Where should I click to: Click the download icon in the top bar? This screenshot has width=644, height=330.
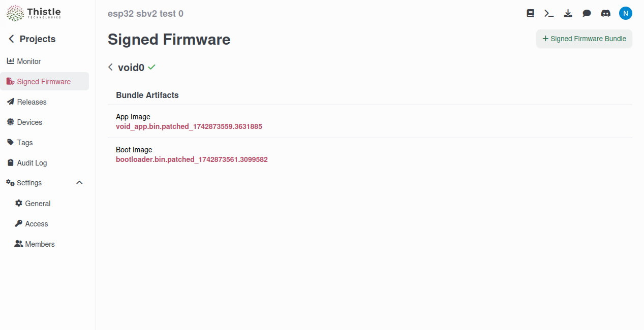568,13
